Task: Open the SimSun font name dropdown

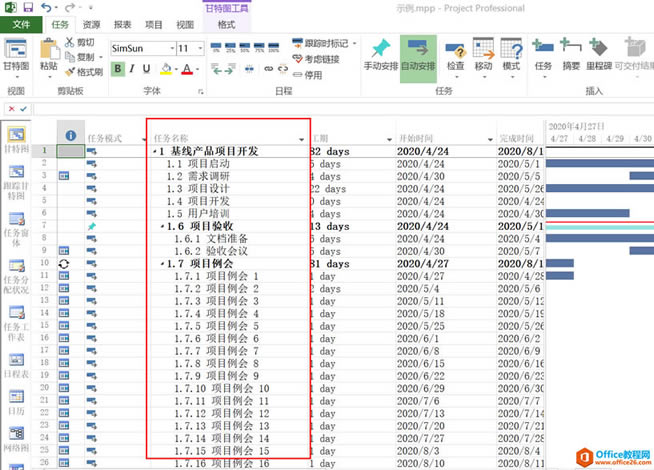Action: click(167, 48)
